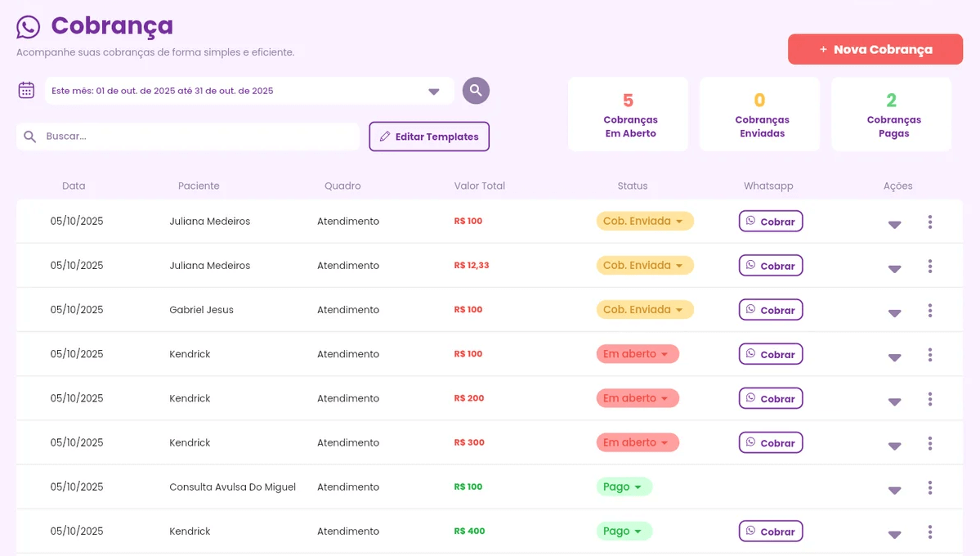
Task: Open Em aberto status dropdown for R$ 200
Action: pos(637,398)
